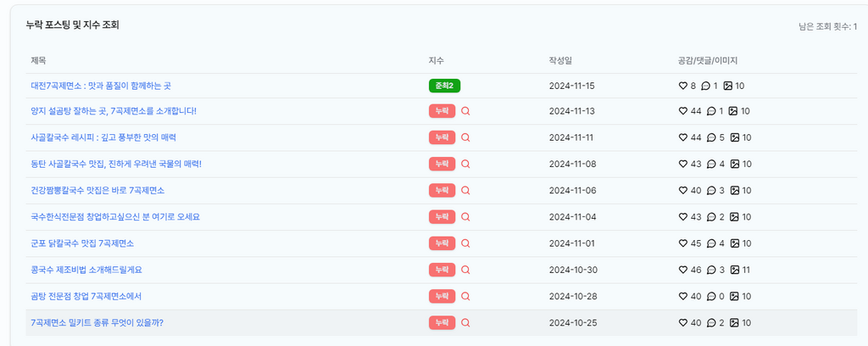The image size is (868, 346).
Task: Click the search magnifier icon in the 2024-10-30 row
Action: [465, 270]
